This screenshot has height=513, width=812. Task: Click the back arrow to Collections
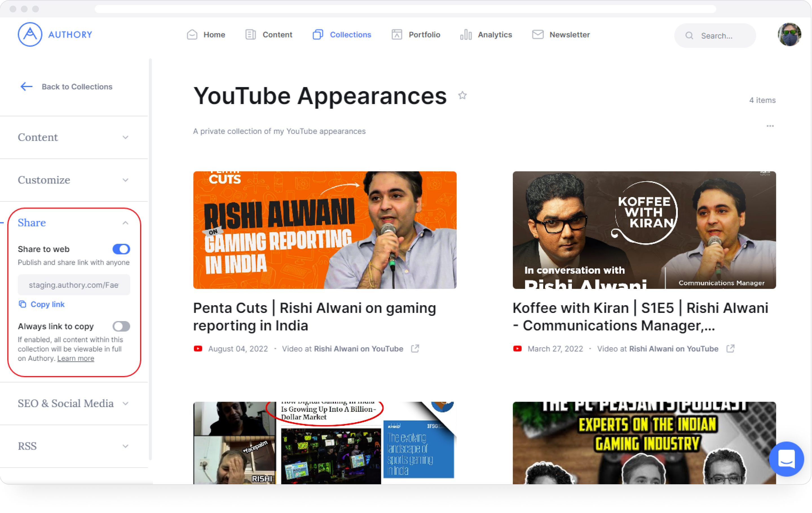click(x=26, y=87)
